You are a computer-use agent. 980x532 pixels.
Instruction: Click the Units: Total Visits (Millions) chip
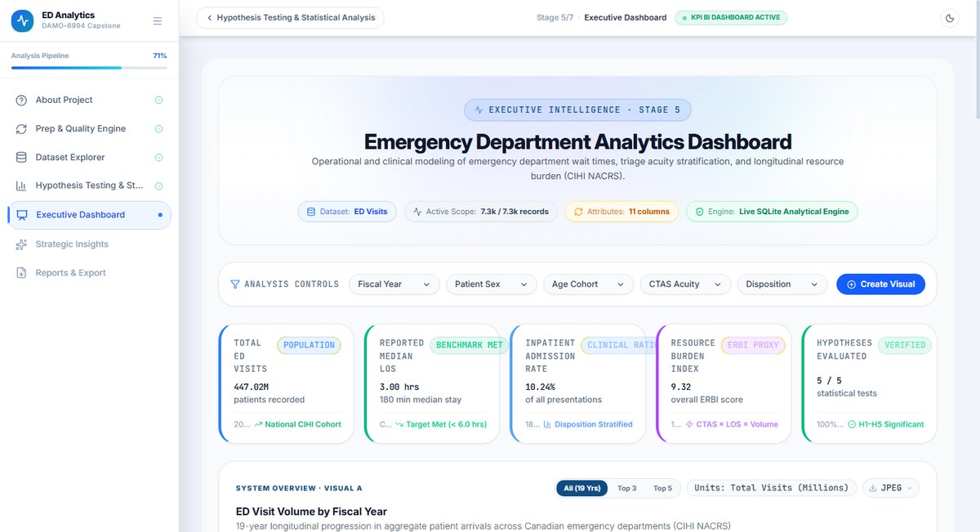pos(772,488)
